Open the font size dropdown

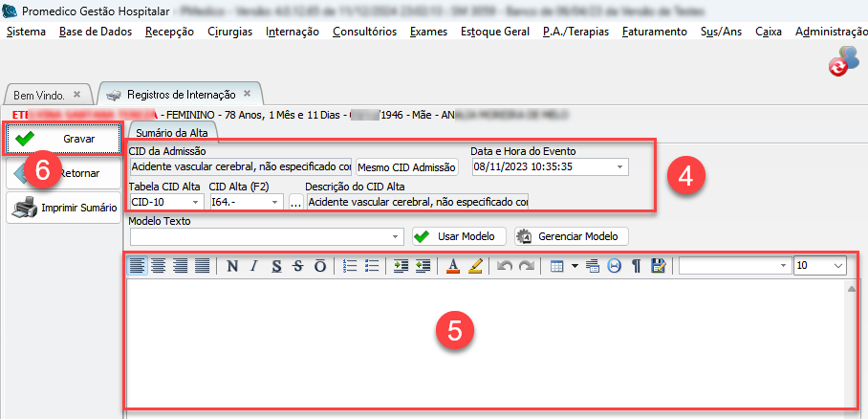point(838,265)
